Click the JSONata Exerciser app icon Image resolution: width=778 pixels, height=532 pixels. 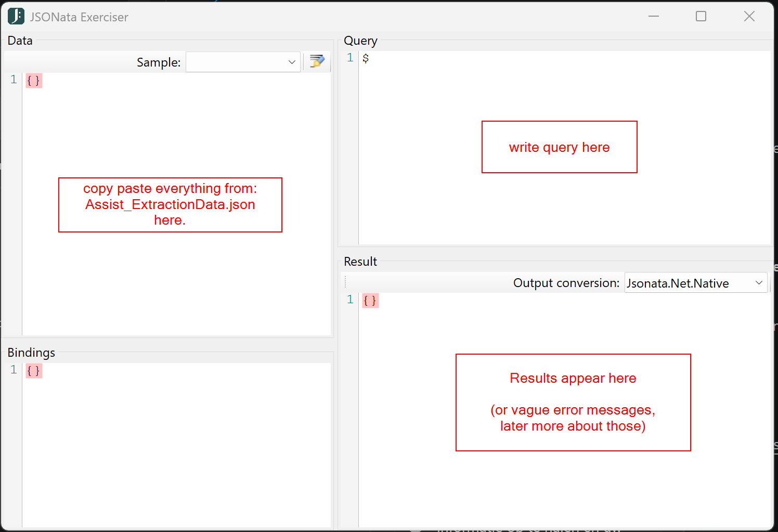[16, 17]
